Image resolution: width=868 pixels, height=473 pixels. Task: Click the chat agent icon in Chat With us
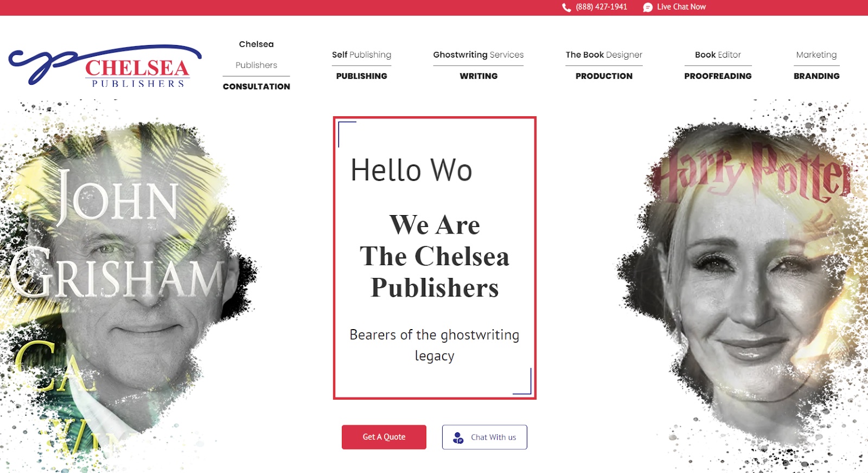(x=458, y=438)
